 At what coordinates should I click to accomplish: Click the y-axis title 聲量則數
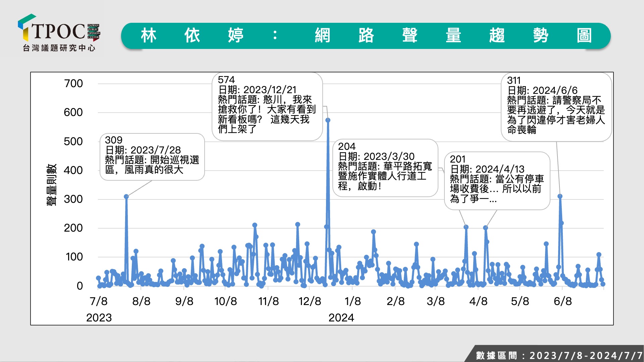[51, 185]
